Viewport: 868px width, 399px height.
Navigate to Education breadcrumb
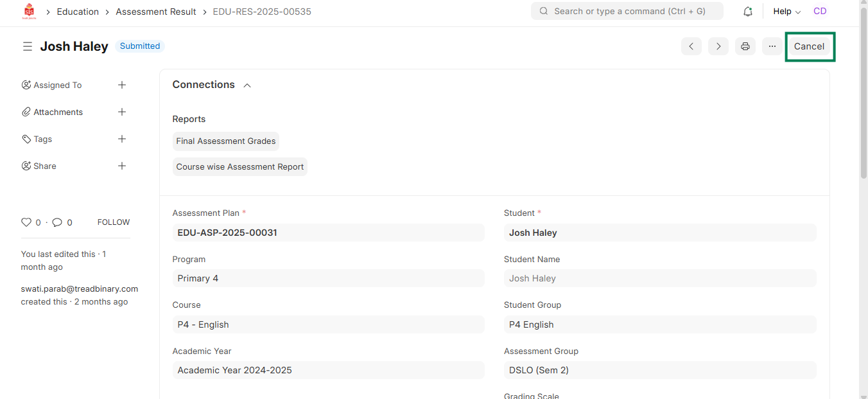point(78,12)
